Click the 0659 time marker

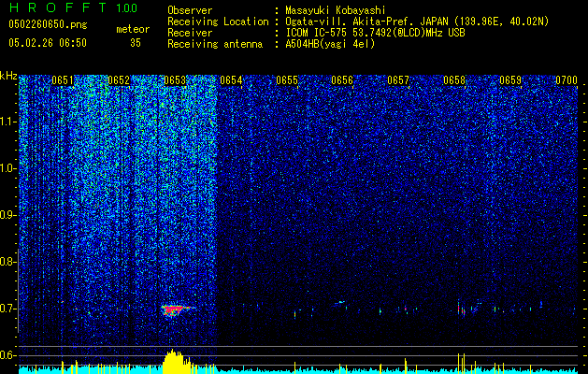510,80
